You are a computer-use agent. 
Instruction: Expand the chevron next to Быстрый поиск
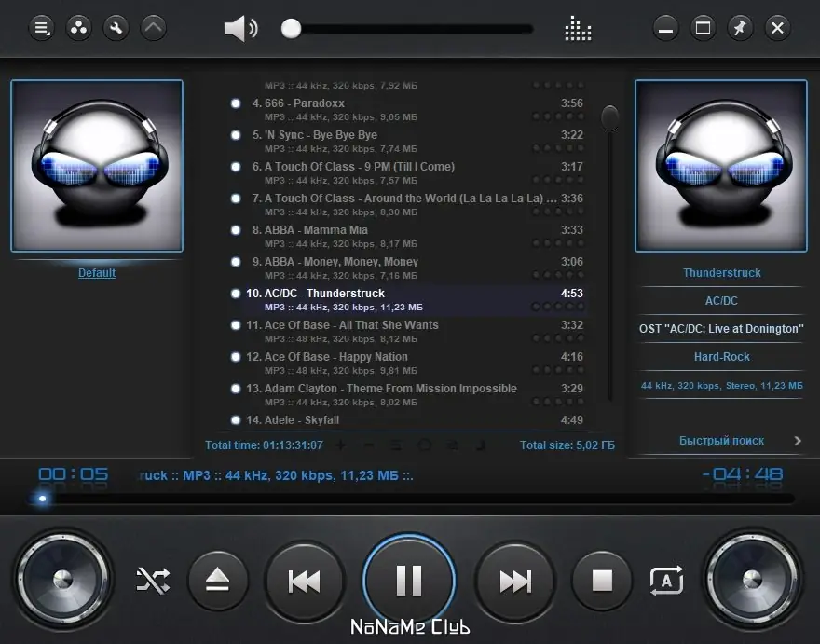798,441
